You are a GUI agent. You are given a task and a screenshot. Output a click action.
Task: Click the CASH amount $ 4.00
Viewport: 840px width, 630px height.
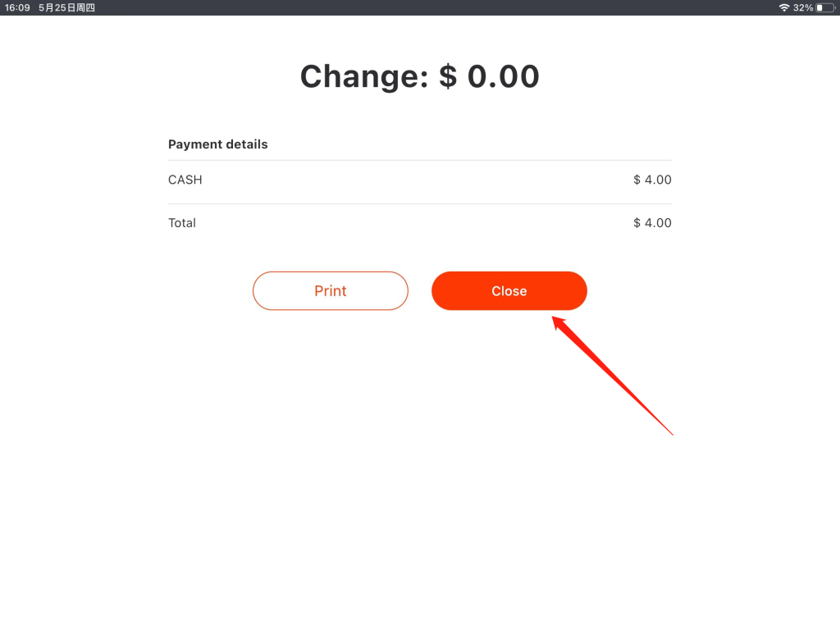pos(652,180)
